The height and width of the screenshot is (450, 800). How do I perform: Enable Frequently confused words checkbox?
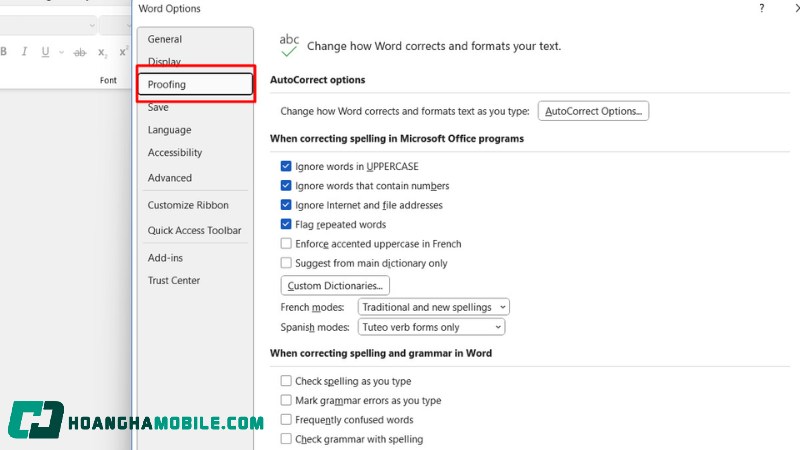click(x=286, y=420)
